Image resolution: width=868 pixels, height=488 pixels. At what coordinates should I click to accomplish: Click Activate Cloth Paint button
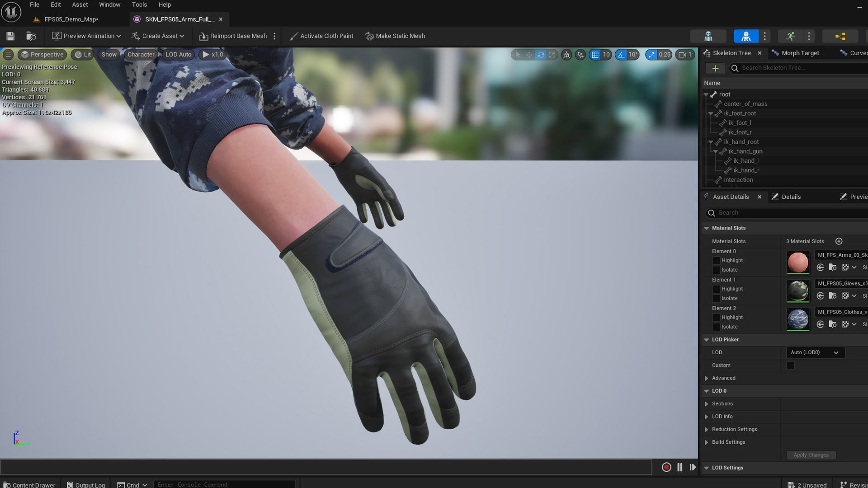tap(321, 36)
